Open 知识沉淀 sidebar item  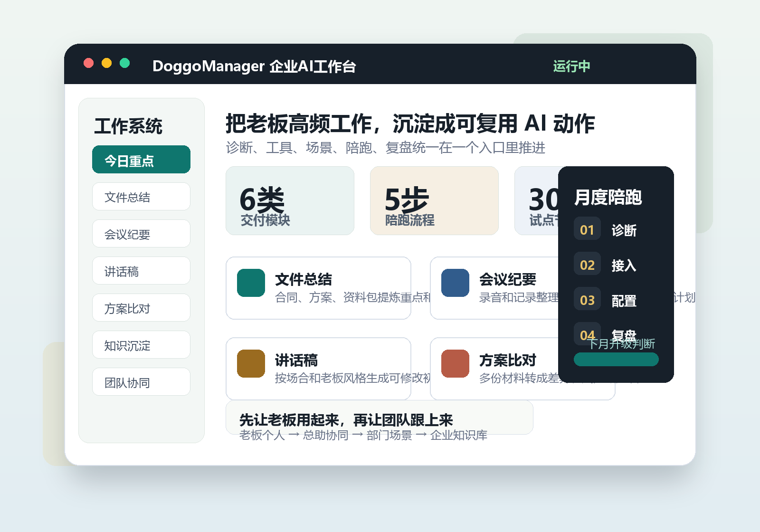pyautogui.click(x=141, y=345)
